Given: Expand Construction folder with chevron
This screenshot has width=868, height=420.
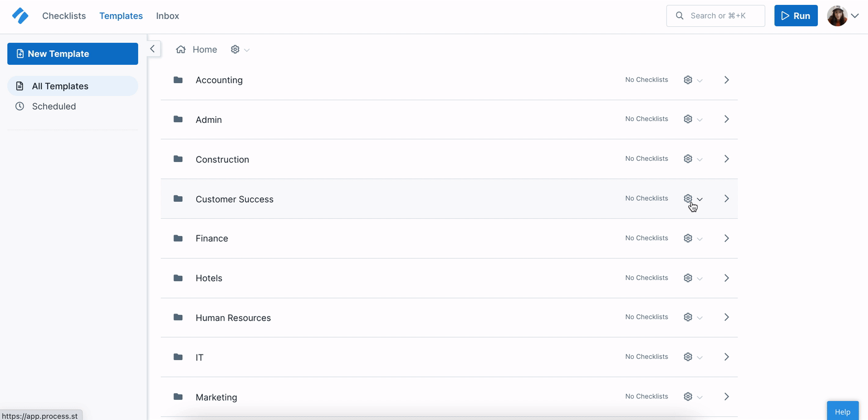Looking at the screenshot, I should point(727,159).
